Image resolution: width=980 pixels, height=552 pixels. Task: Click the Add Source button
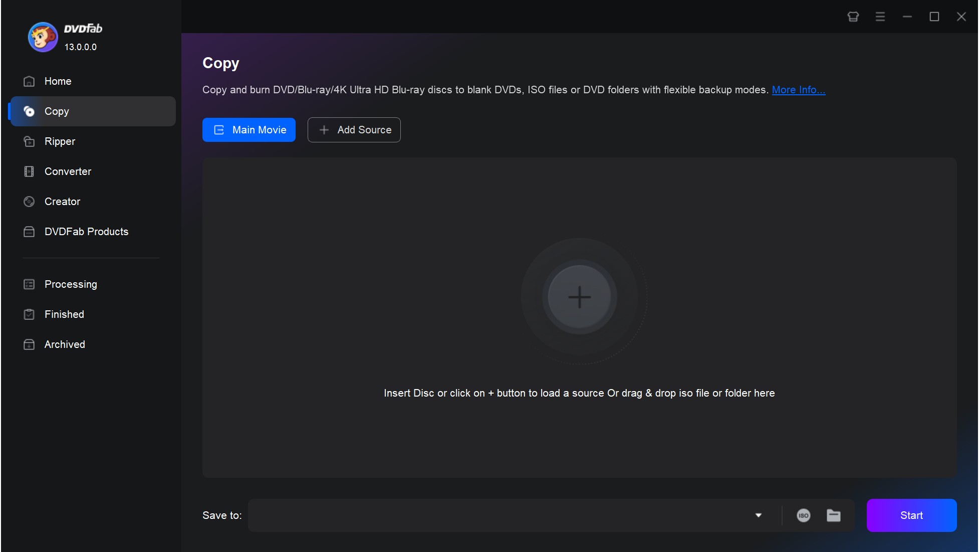354,130
